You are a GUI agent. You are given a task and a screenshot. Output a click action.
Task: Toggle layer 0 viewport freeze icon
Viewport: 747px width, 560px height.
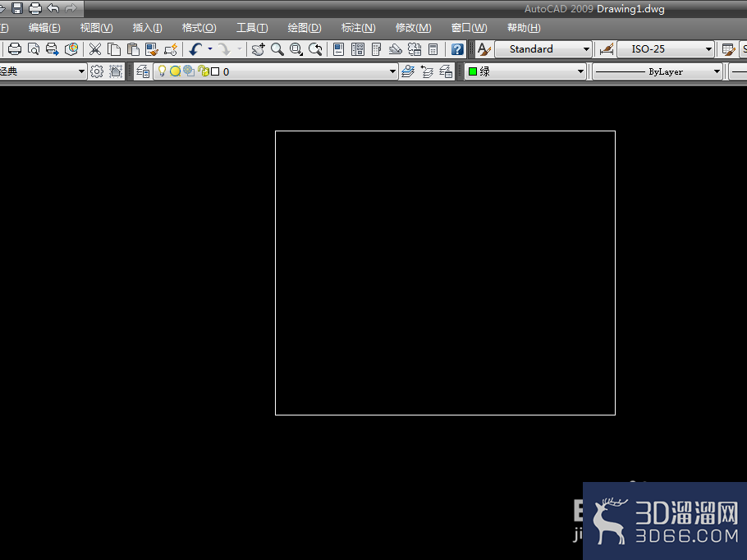[x=189, y=71]
